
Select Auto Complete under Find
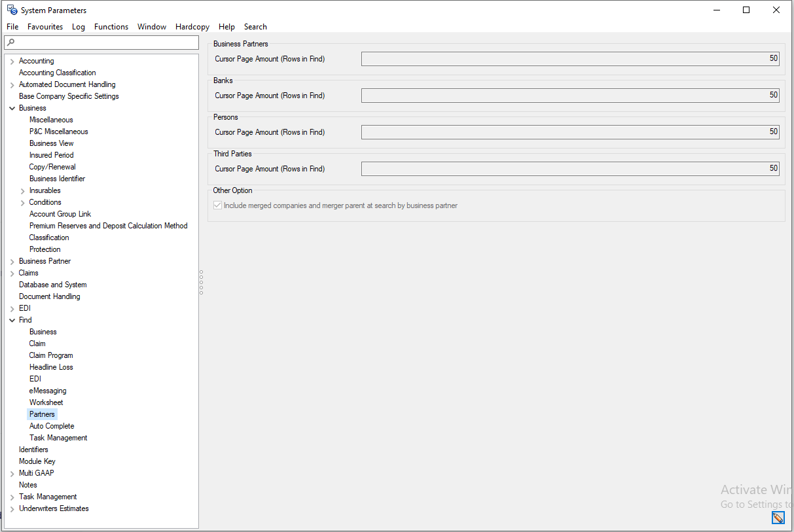tap(52, 426)
